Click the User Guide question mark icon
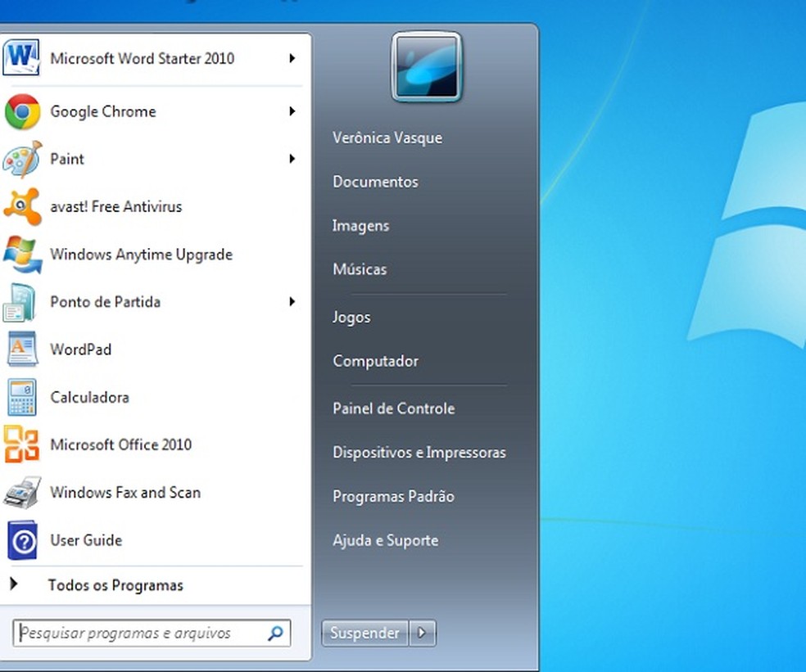Viewport: 806px width, 672px height. point(23,540)
